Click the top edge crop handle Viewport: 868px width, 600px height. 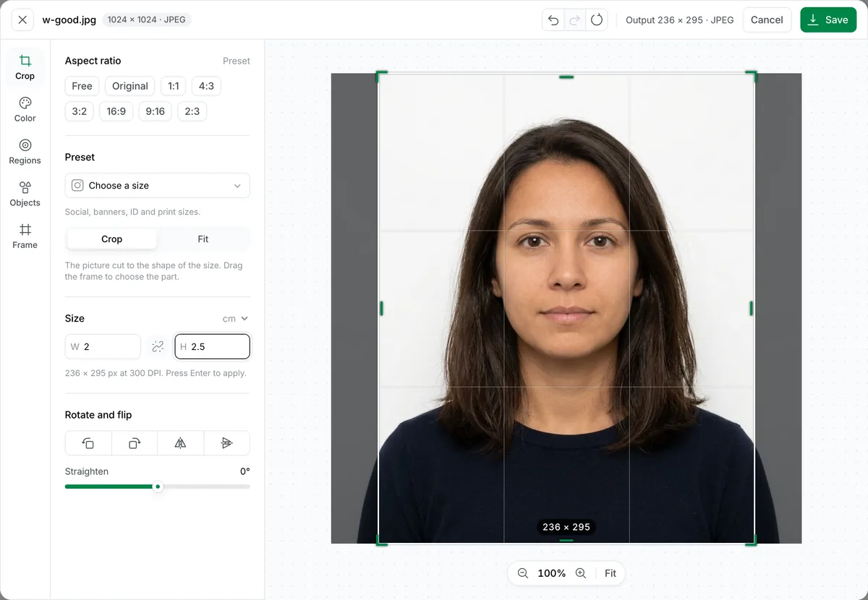[566, 77]
